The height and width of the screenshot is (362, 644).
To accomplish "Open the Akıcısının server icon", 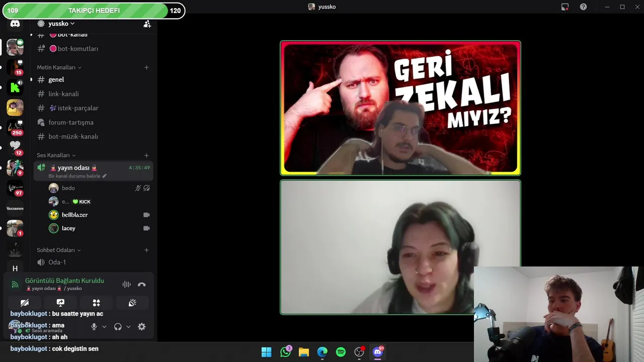I will coord(15,208).
